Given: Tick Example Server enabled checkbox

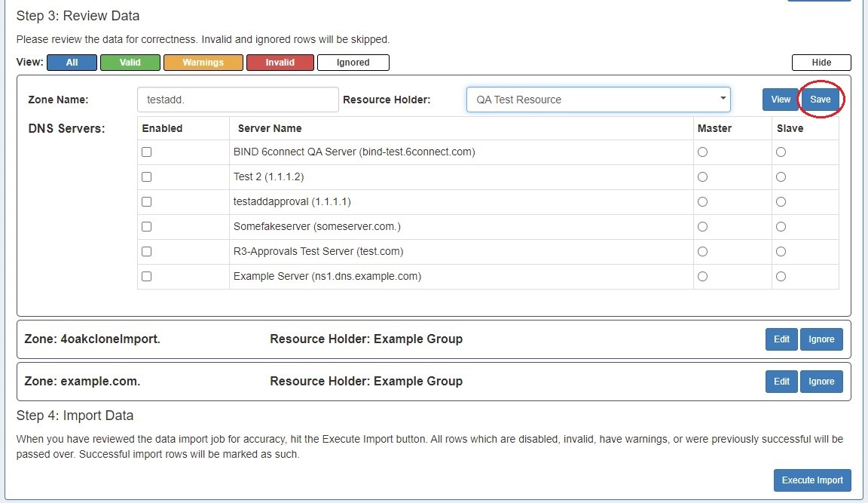Looking at the screenshot, I should pyautogui.click(x=147, y=277).
